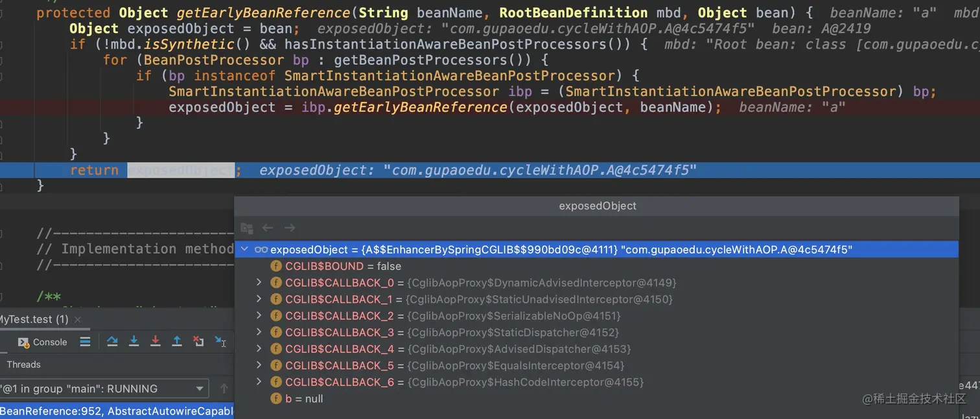Click the Run to Cursor icon

click(220, 341)
